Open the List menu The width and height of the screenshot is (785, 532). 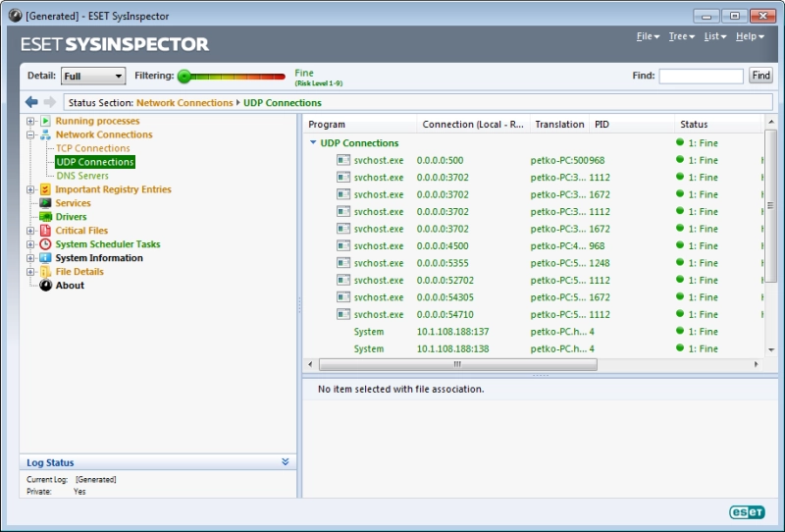click(715, 36)
